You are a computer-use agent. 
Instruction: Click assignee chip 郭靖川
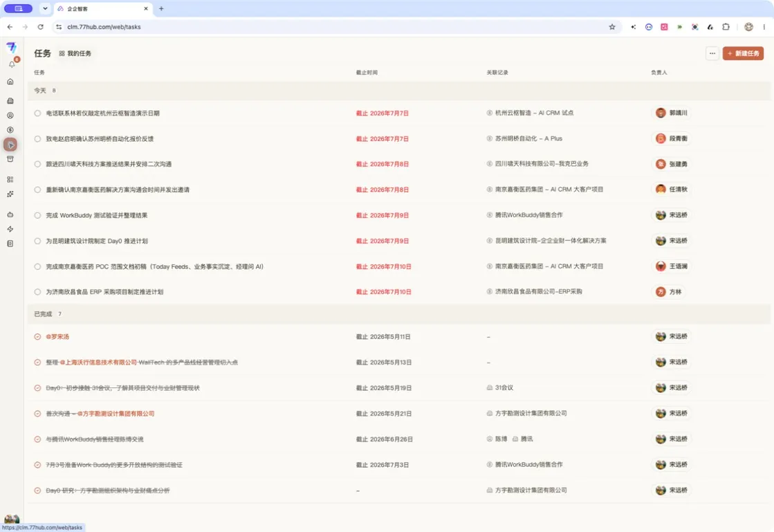click(x=672, y=113)
